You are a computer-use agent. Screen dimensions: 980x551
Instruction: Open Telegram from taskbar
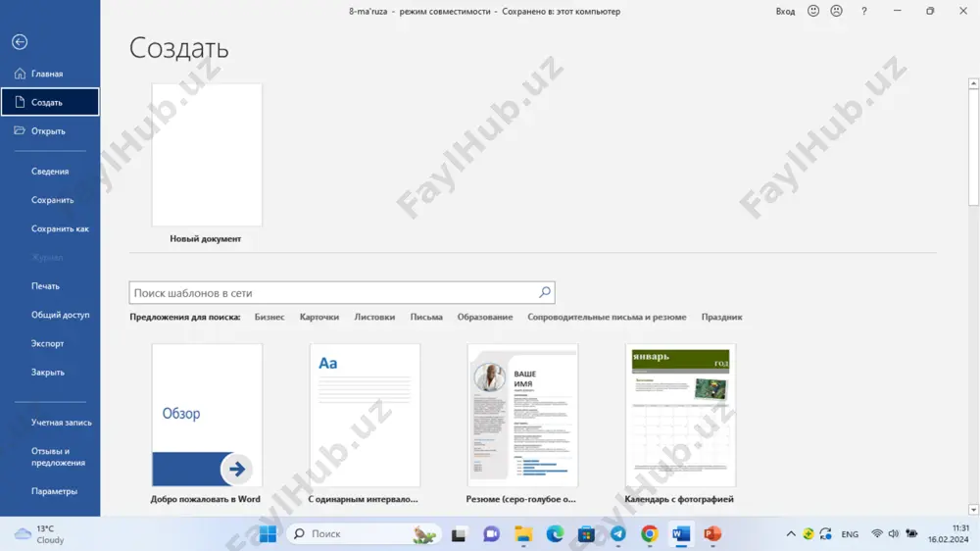click(x=618, y=534)
